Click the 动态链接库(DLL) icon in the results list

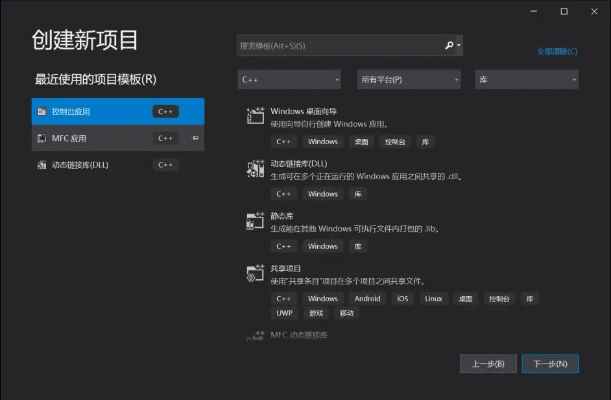tap(255, 168)
